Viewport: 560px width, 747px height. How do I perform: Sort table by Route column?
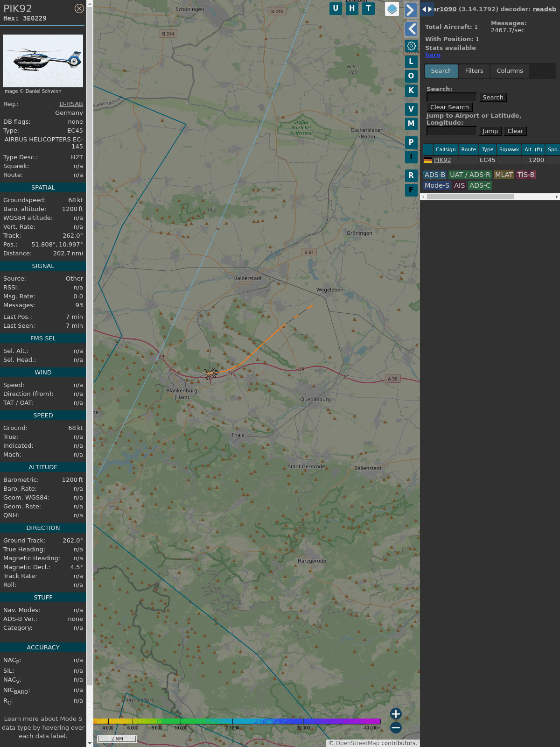tap(469, 149)
